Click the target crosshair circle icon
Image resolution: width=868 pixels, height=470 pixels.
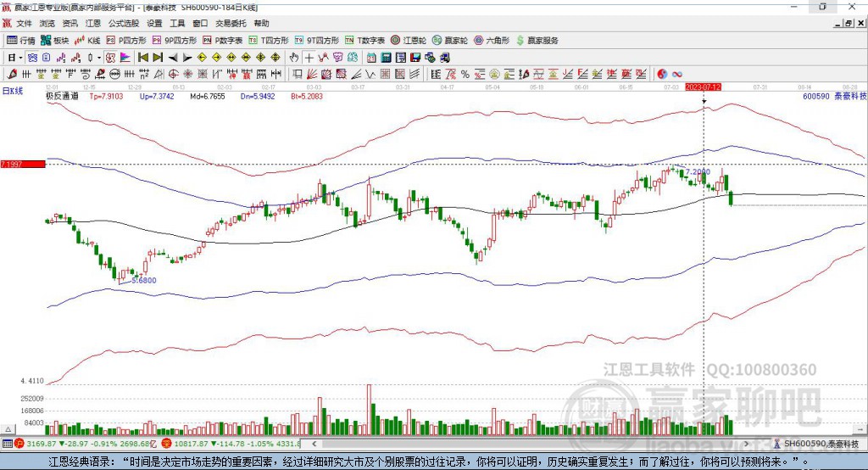(x=173, y=74)
